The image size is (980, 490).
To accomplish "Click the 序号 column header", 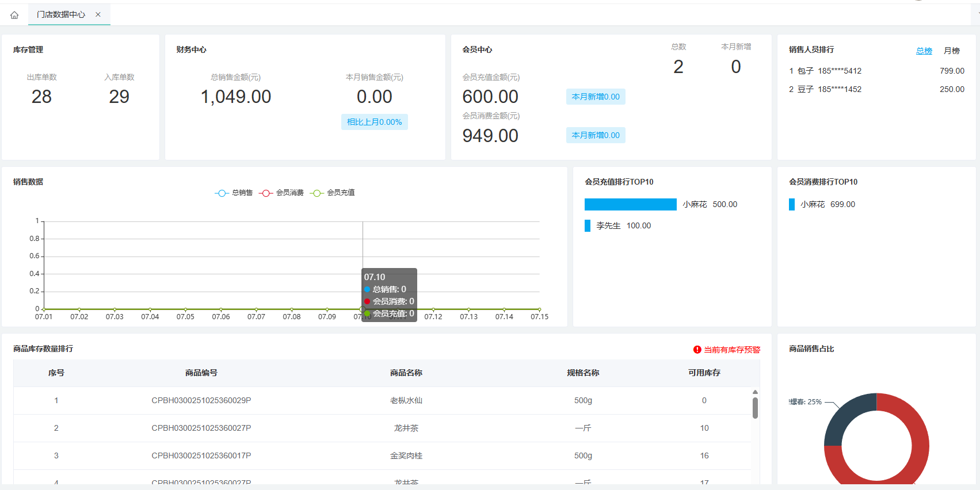I will (x=56, y=373).
